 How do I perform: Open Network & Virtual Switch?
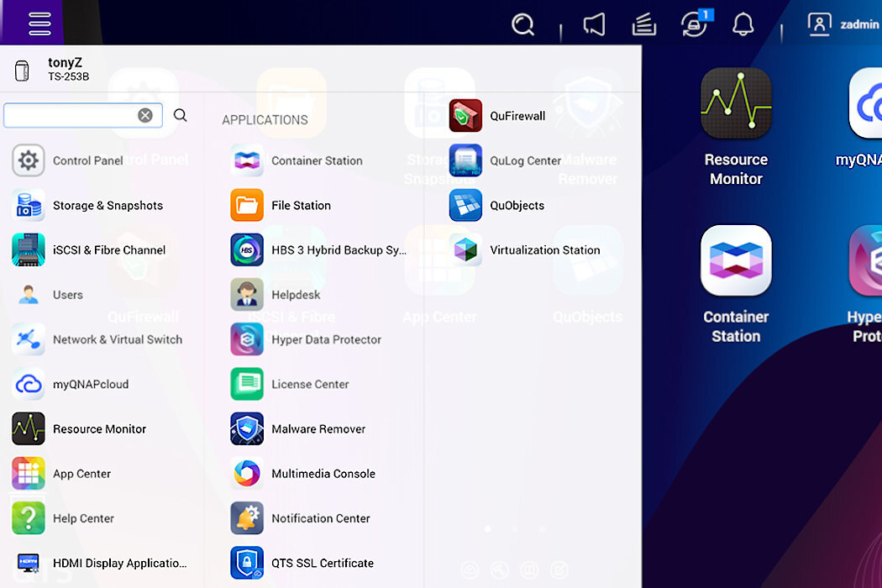[x=98, y=339]
